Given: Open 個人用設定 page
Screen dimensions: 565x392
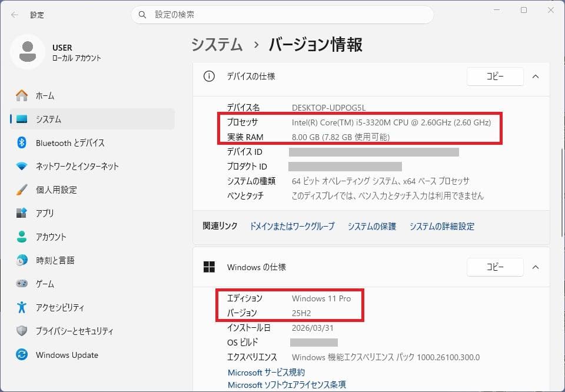Looking at the screenshot, I should (56, 190).
